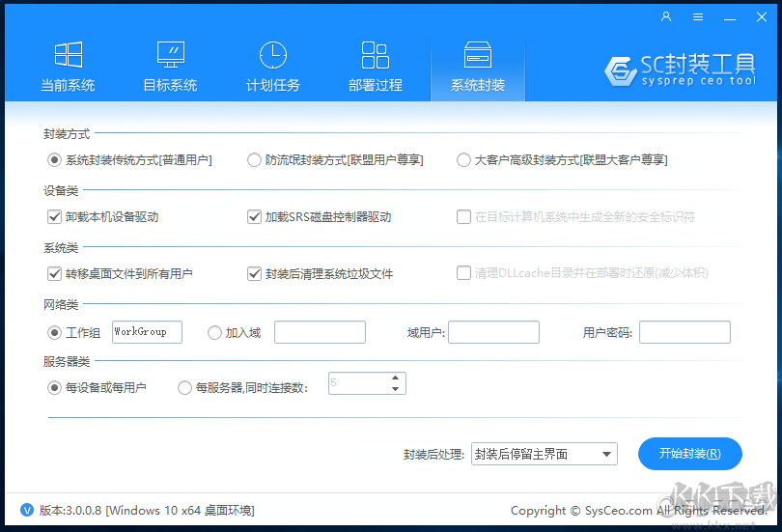Expand the 封装后处理 dropdown list

pos(606,454)
